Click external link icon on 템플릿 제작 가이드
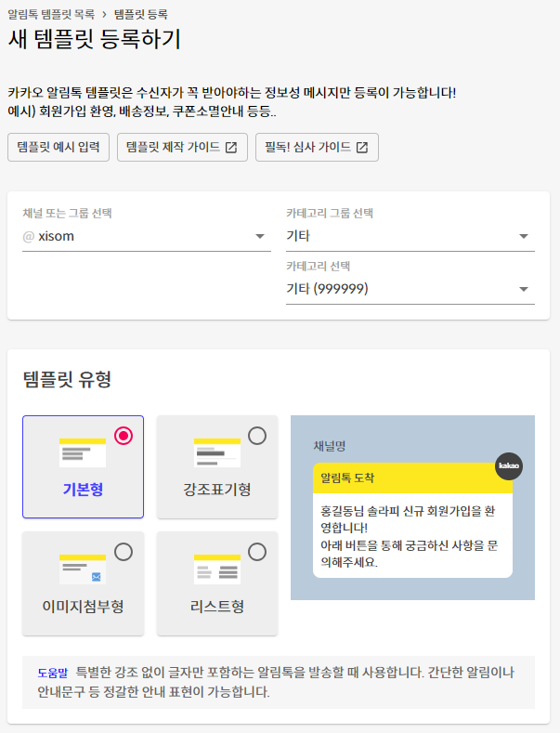The height and width of the screenshot is (733, 560). point(231,148)
